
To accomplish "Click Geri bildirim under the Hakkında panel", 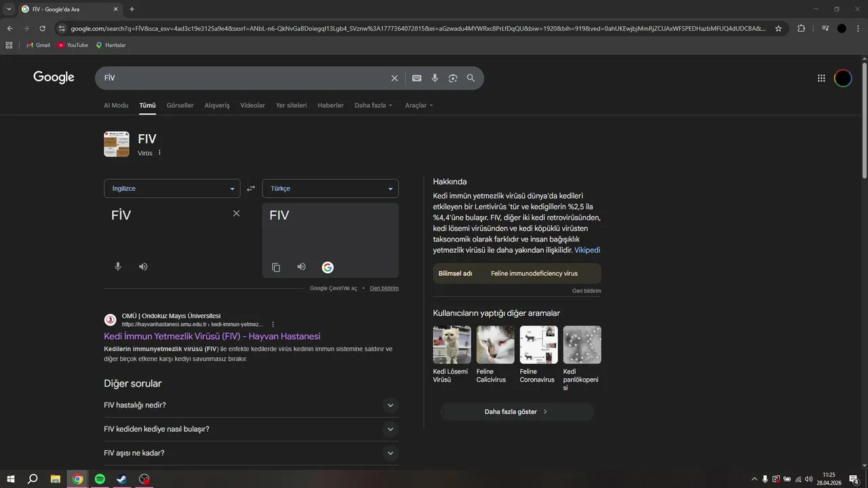I will (587, 291).
